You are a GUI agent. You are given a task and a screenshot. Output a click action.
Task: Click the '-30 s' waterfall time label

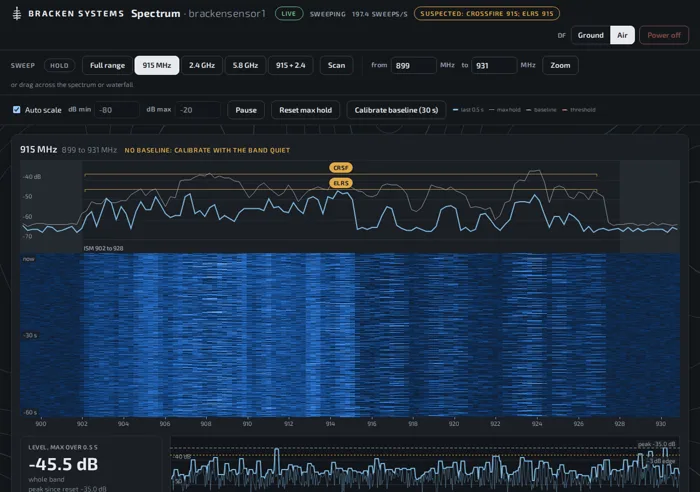(x=30, y=335)
